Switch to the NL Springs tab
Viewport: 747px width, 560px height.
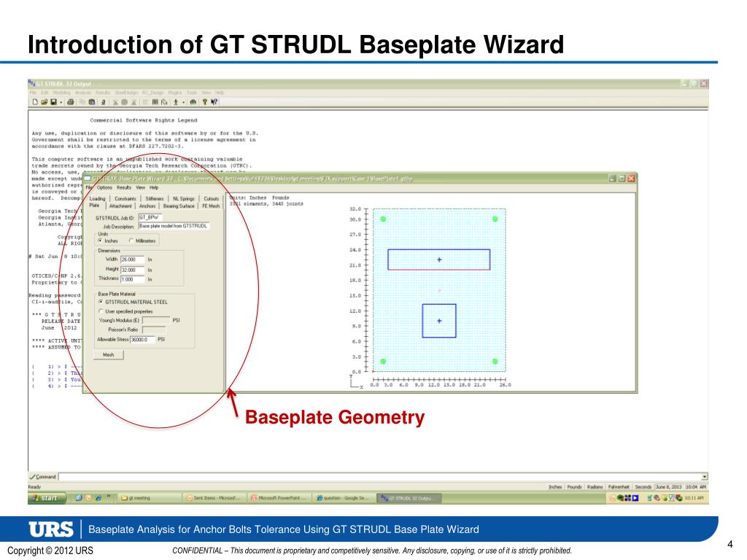tap(183, 198)
